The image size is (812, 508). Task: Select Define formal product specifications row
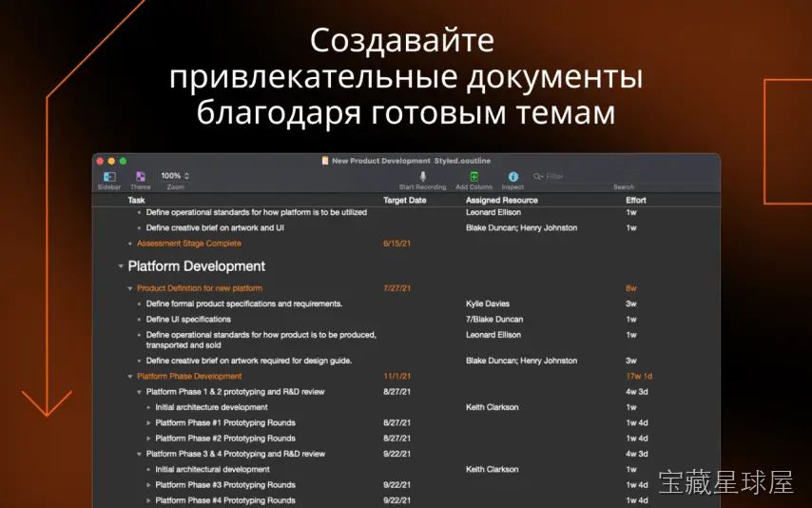(244, 303)
